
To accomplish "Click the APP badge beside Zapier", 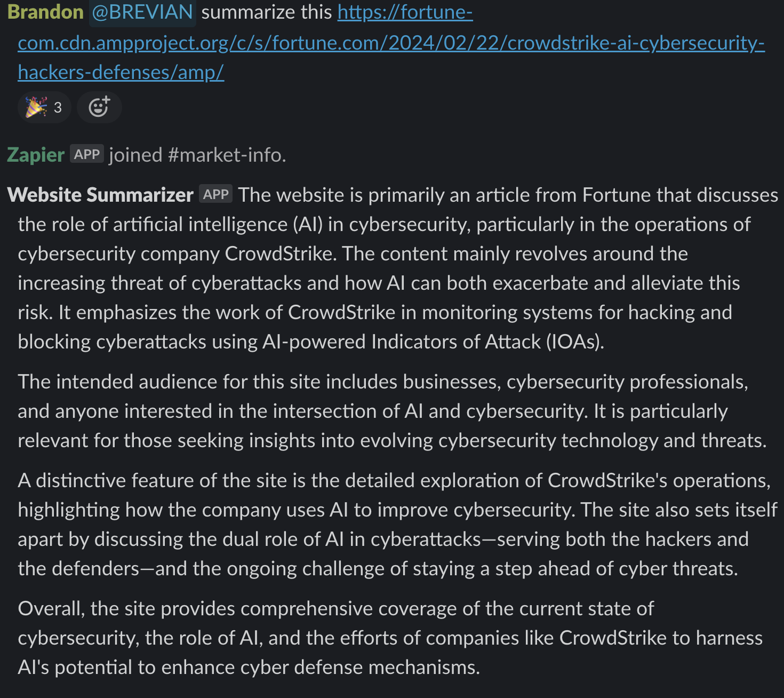I will click(87, 155).
